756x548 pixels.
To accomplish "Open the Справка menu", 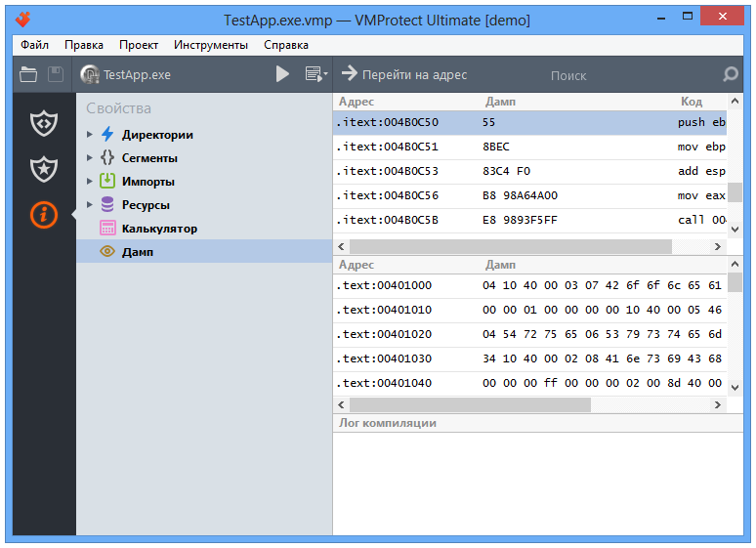I will (286, 45).
